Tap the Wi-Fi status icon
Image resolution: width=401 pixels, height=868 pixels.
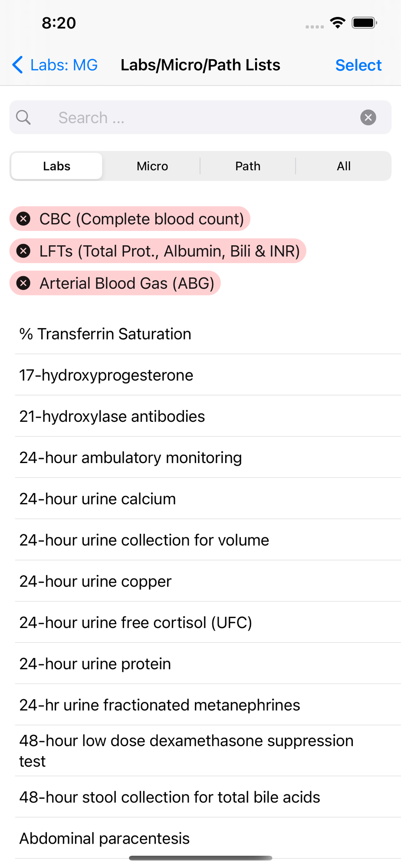tap(337, 23)
